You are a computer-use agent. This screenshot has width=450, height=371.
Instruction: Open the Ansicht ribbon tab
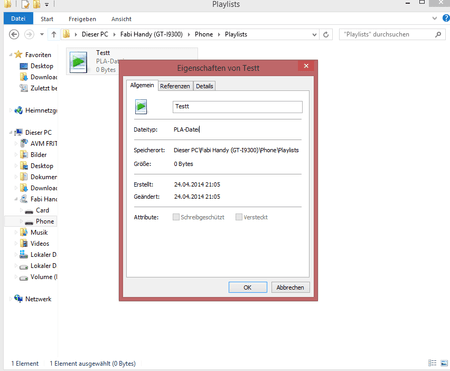coord(121,19)
